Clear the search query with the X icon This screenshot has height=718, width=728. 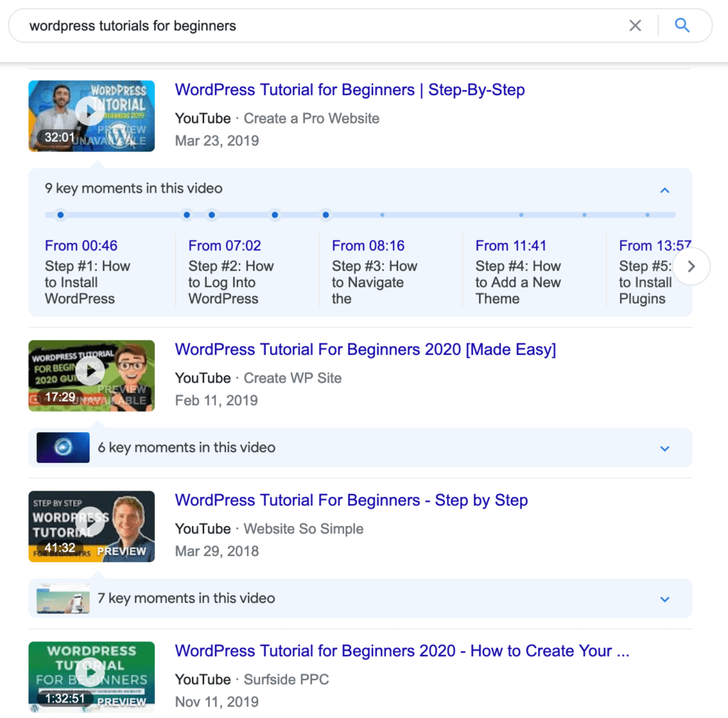coord(635,26)
